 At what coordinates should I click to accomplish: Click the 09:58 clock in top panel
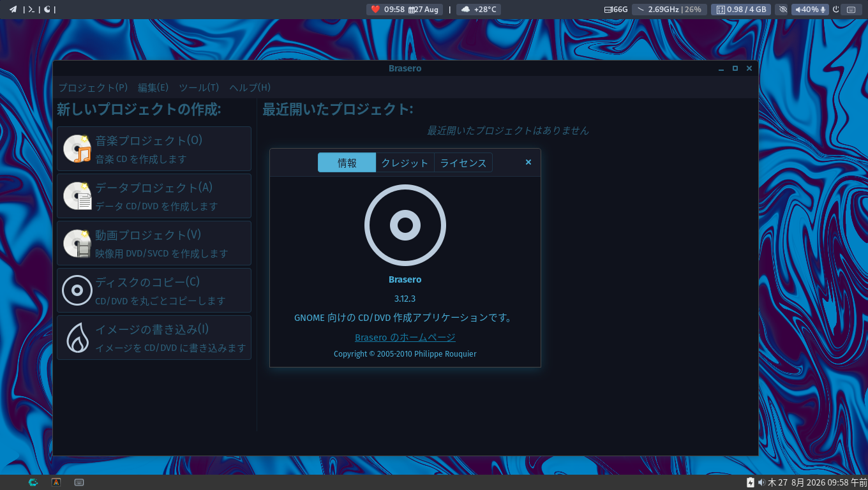(394, 10)
